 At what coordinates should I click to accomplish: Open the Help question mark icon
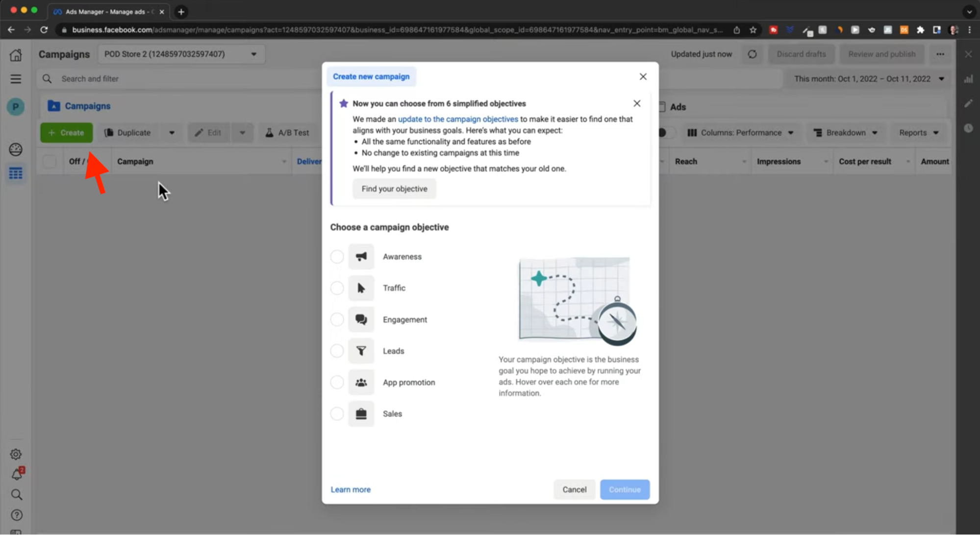pos(16,515)
